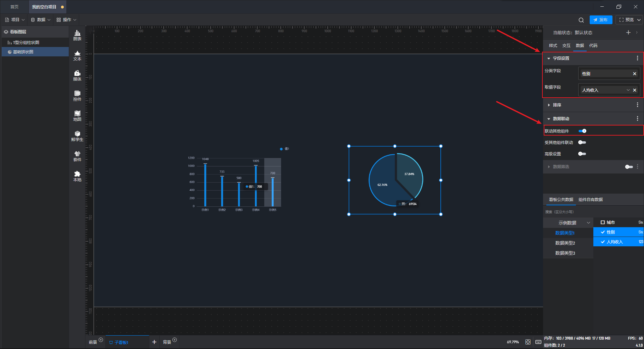Open the 地图 map components panel

pos(77,116)
